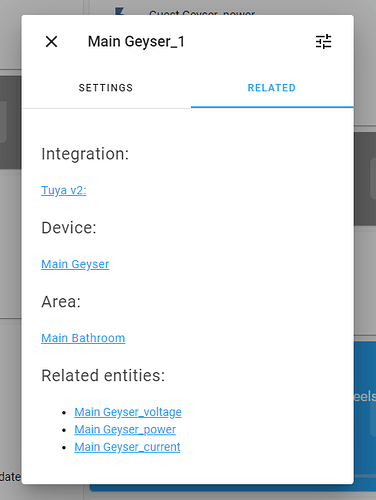
Task: Click the 'Integration:' section heading
Action: point(85,154)
